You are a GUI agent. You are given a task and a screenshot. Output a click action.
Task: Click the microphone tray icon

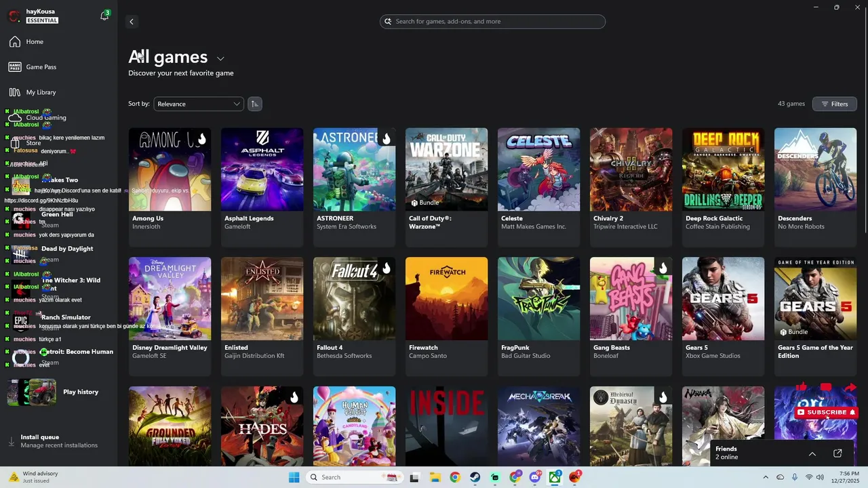(794, 477)
